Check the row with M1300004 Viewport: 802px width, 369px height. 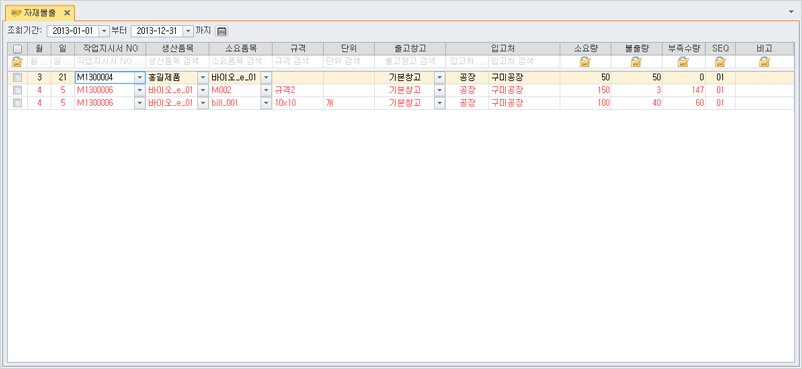coord(17,77)
